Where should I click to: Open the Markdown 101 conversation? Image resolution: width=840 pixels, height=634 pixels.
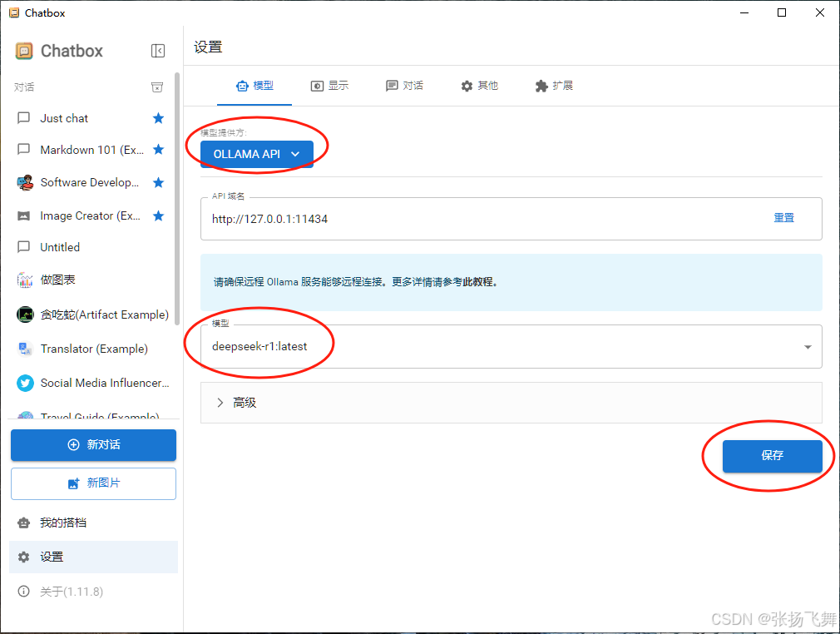[x=91, y=150]
